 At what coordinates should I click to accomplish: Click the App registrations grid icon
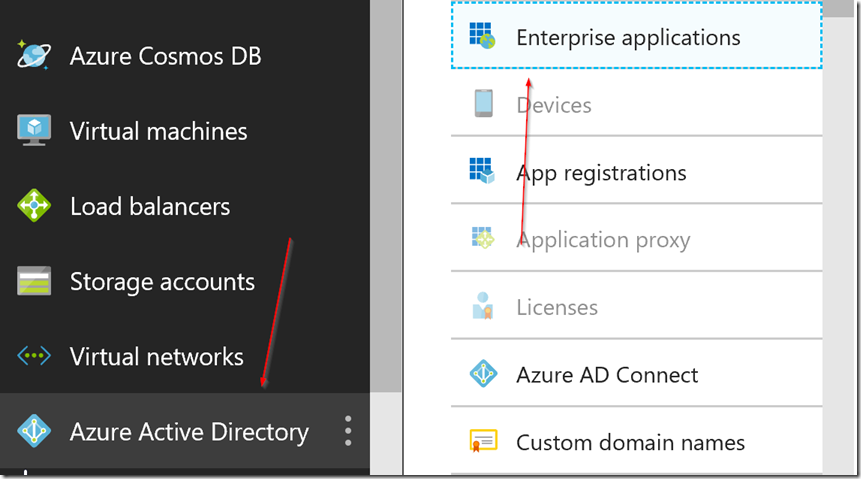(x=482, y=171)
